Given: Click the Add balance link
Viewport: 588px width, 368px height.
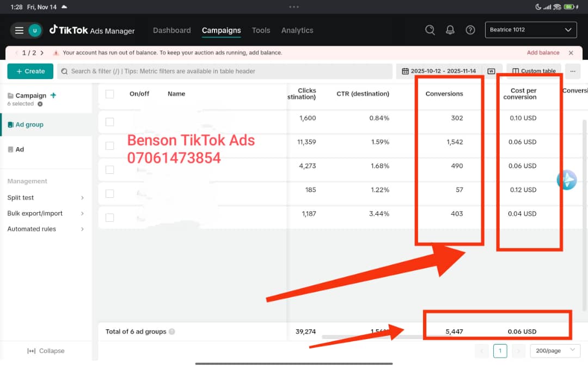Looking at the screenshot, I should click(543, 53).
